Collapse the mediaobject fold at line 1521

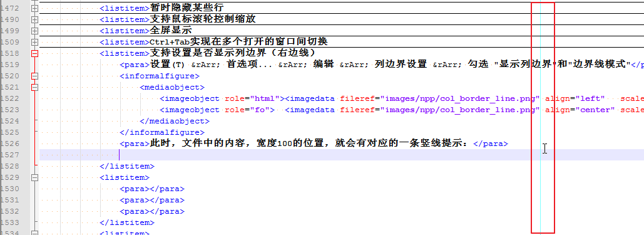(35, 87)
